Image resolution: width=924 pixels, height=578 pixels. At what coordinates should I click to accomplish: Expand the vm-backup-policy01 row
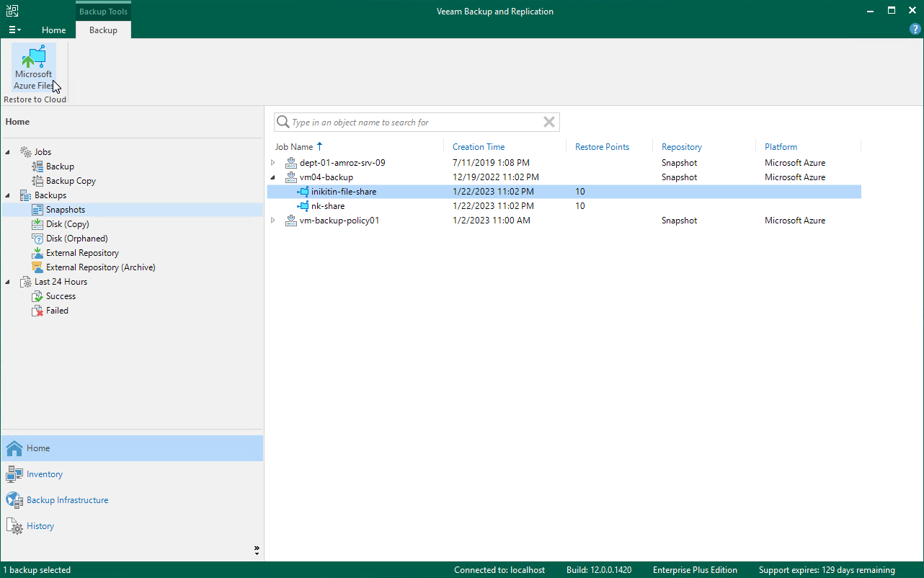(273, 221)
